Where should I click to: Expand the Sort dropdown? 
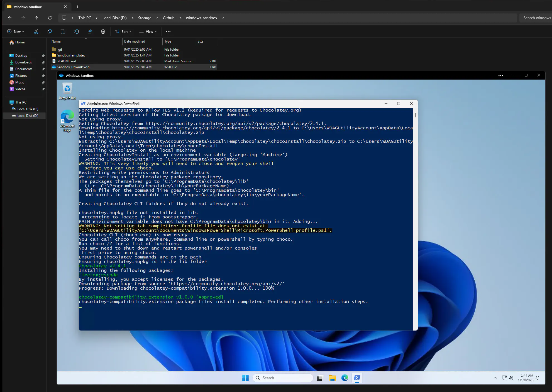(123, 31)
